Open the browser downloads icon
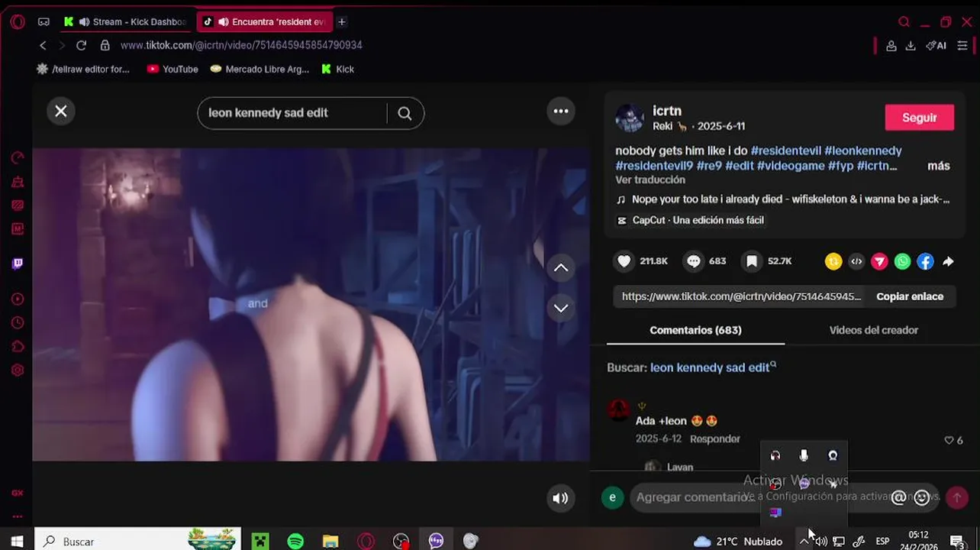980x550 pixels. (911, 46)
